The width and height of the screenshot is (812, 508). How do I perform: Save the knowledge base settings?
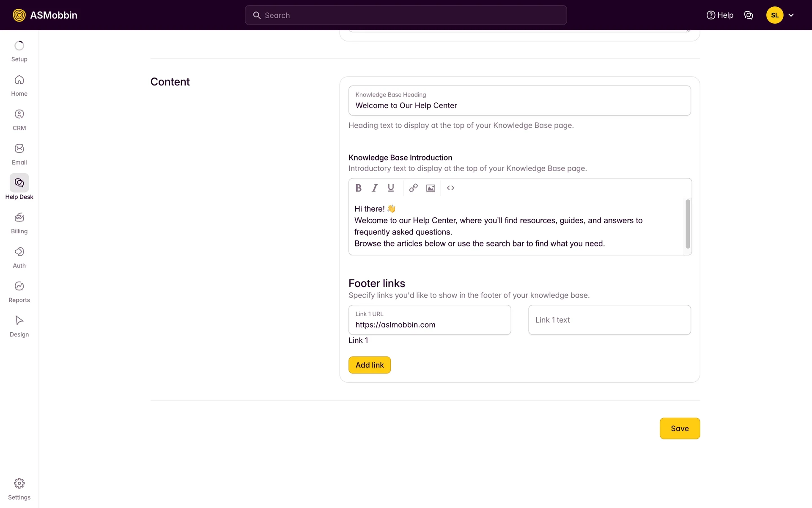(679, 428)
